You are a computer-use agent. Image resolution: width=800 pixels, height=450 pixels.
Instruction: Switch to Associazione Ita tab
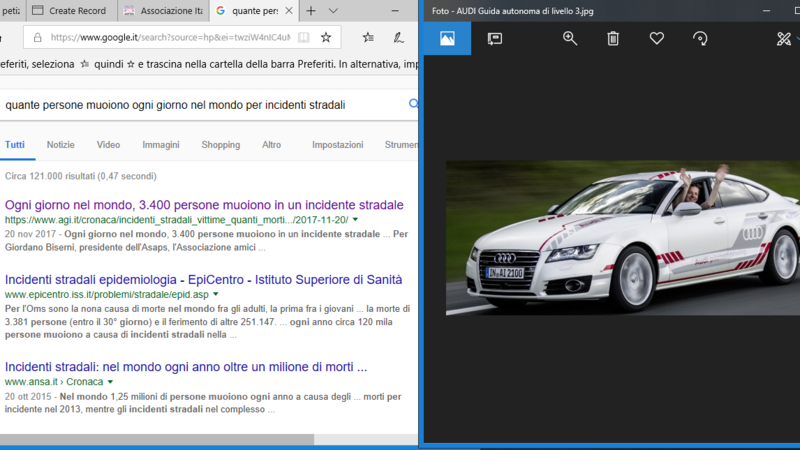click(x=164, y=11)
